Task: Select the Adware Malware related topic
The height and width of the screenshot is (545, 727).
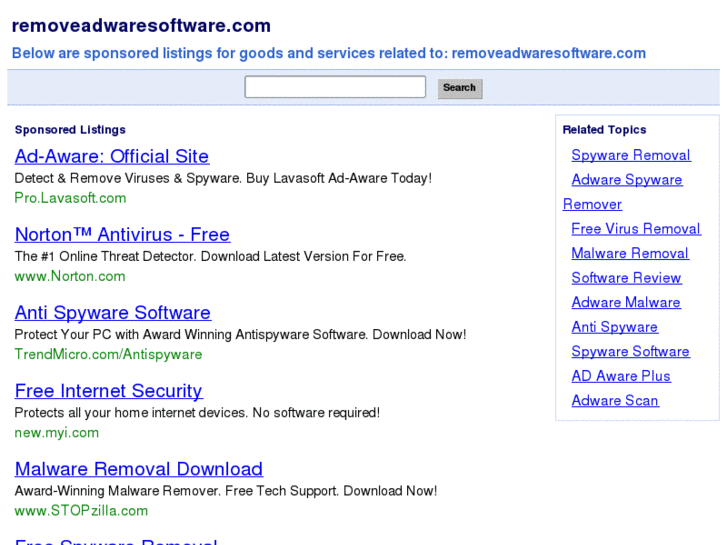Action: (x=626, y=302)
